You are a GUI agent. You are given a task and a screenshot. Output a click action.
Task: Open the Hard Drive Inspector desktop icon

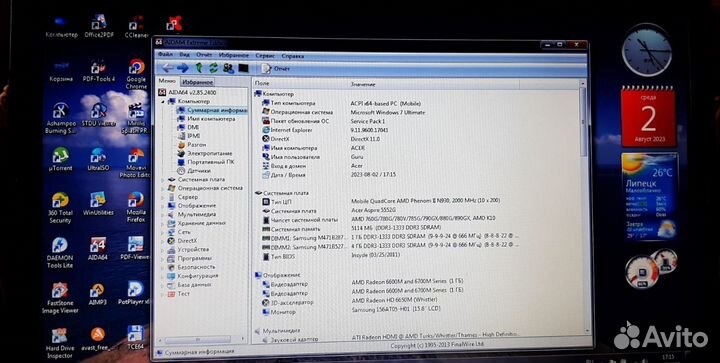tap(60, 343)
